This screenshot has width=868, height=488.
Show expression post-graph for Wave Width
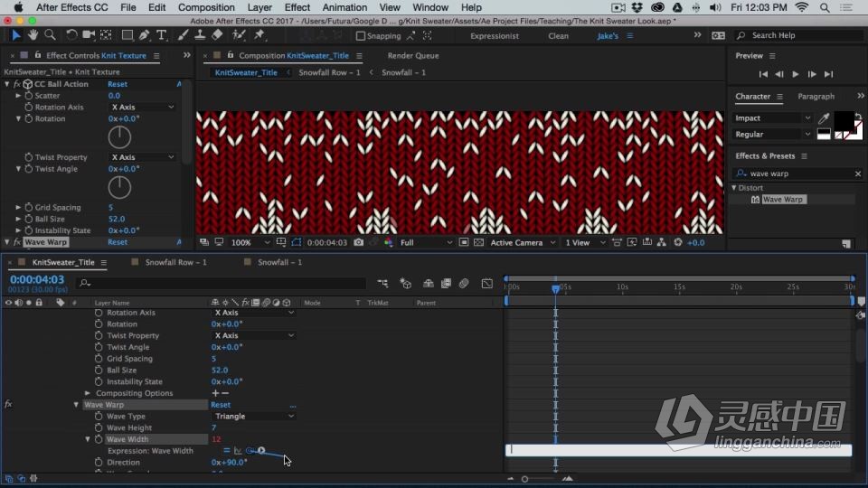238,451
